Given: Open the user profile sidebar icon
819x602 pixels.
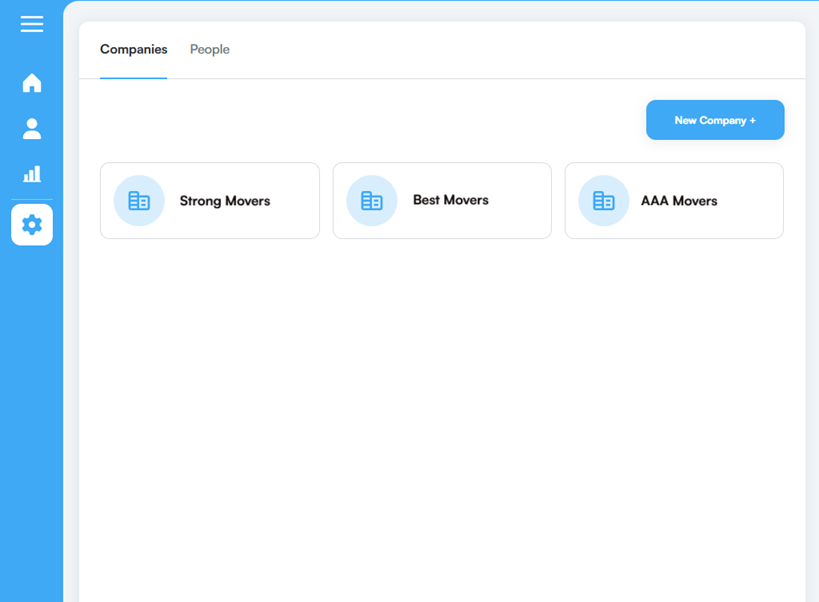Looking at the screenshot, I should 32,129.
